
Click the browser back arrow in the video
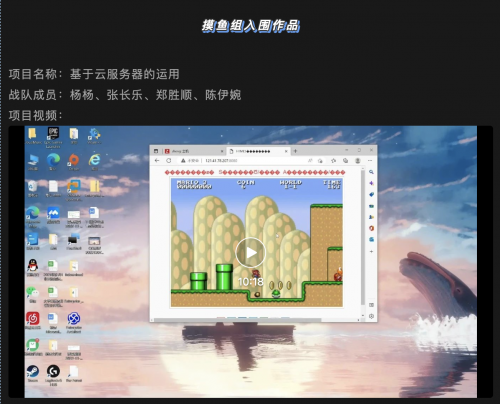tap(157, 160)
